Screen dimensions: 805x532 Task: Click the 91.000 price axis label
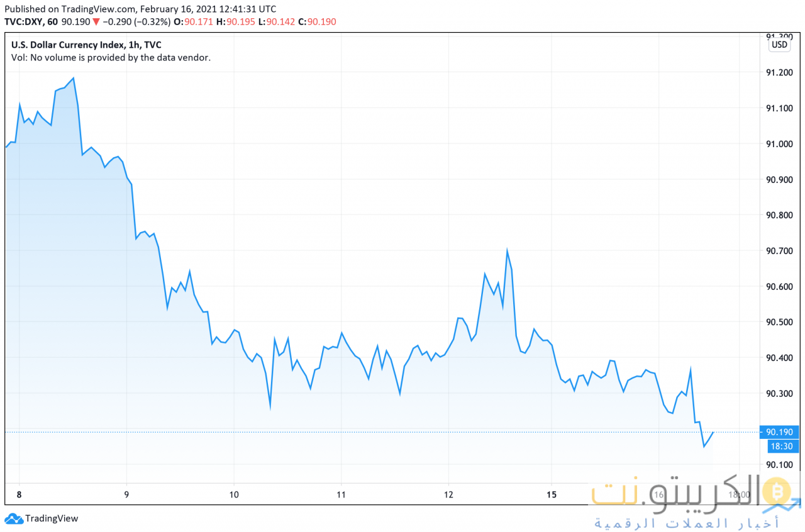(779, 144)
